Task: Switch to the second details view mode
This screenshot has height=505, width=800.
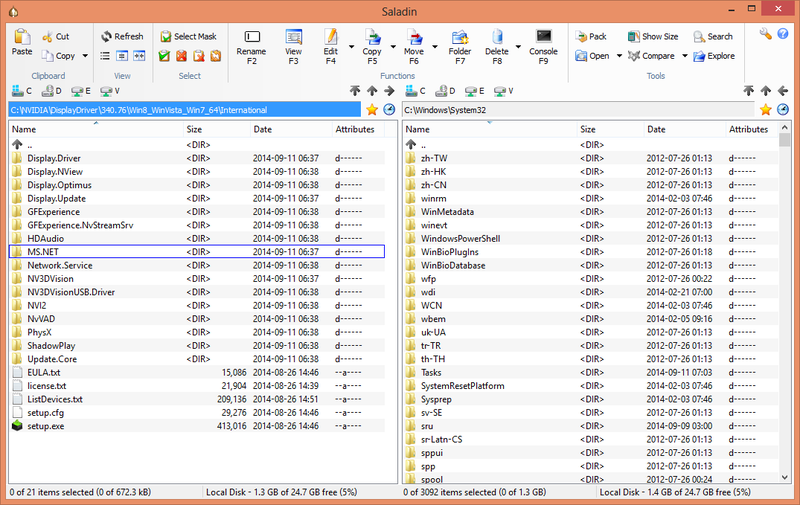Action: point(122,56)
